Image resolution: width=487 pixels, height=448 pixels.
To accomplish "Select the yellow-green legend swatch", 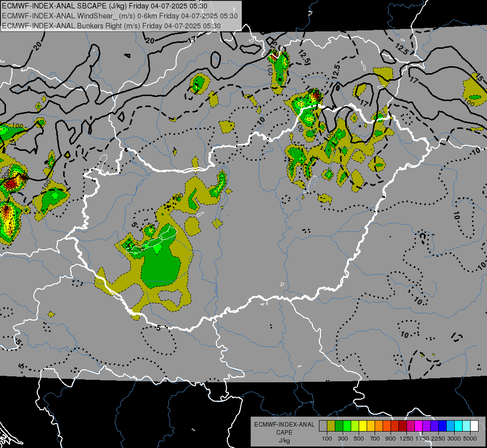I will tap(355, 426).
